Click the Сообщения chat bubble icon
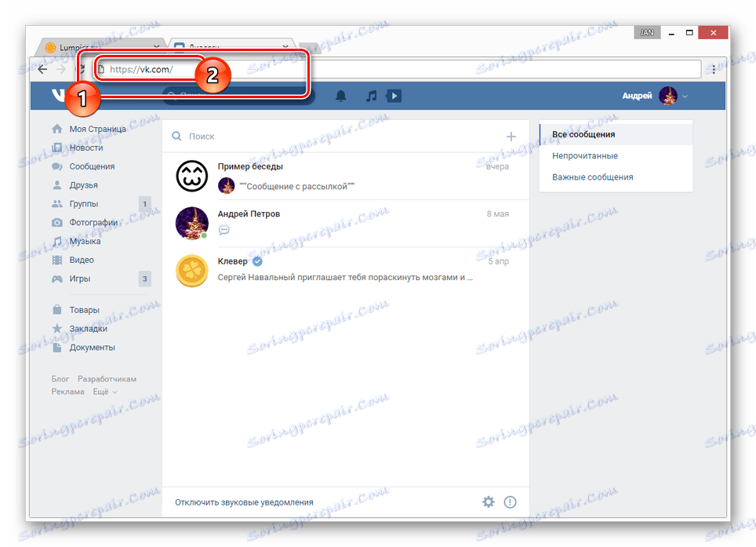 (x=57, y=166)
